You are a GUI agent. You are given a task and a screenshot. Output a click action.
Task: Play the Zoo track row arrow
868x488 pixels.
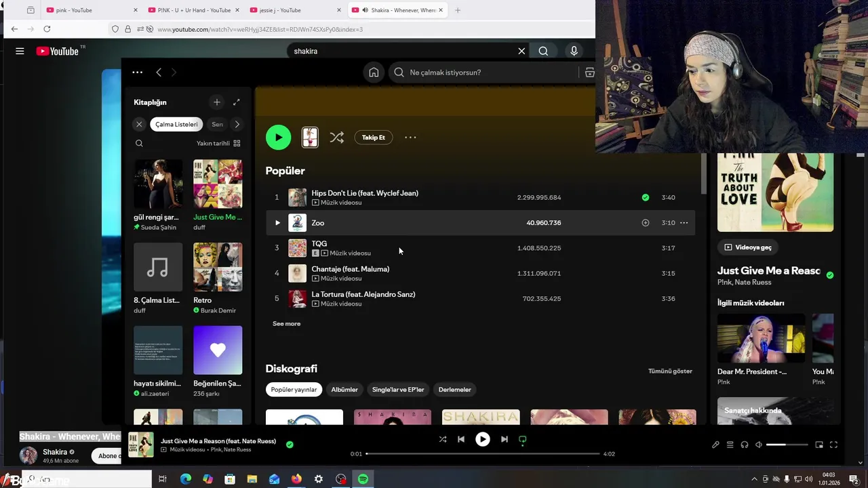coord(277,222)
